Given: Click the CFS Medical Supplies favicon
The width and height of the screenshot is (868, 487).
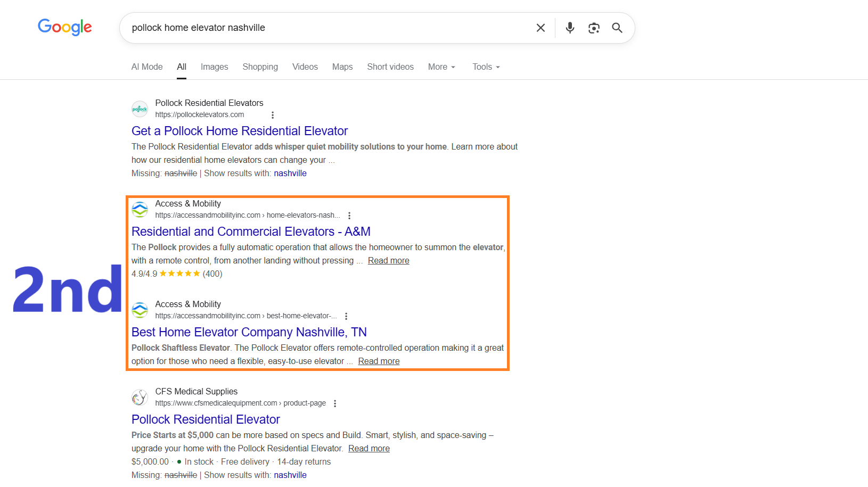Looking at the screenshot, I should point(140,398).
